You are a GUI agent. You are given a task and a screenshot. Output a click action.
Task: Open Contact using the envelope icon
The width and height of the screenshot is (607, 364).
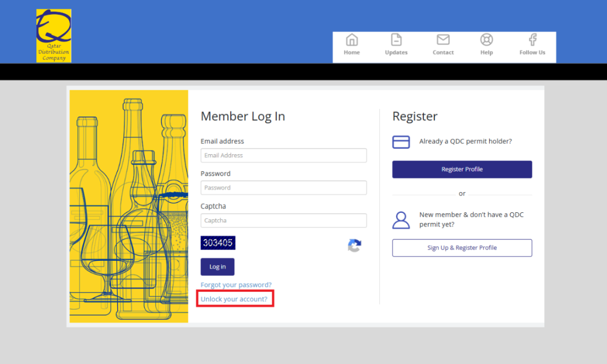coord(443,40)
